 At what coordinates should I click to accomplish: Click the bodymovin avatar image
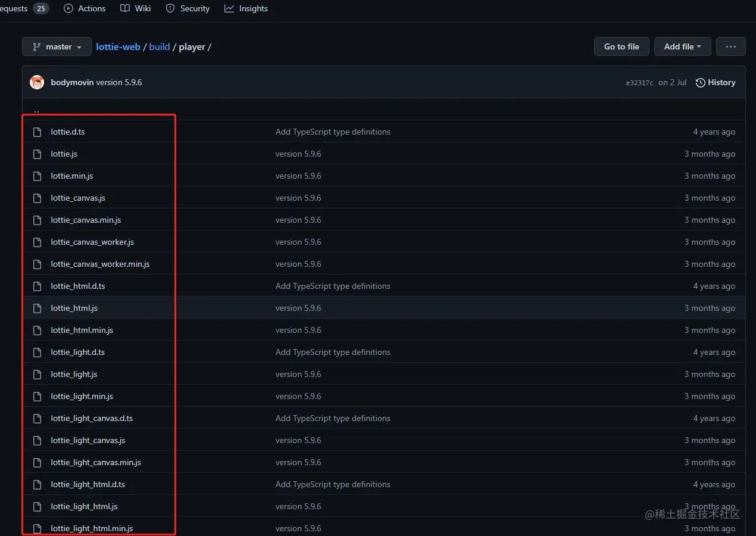[37, 82]
